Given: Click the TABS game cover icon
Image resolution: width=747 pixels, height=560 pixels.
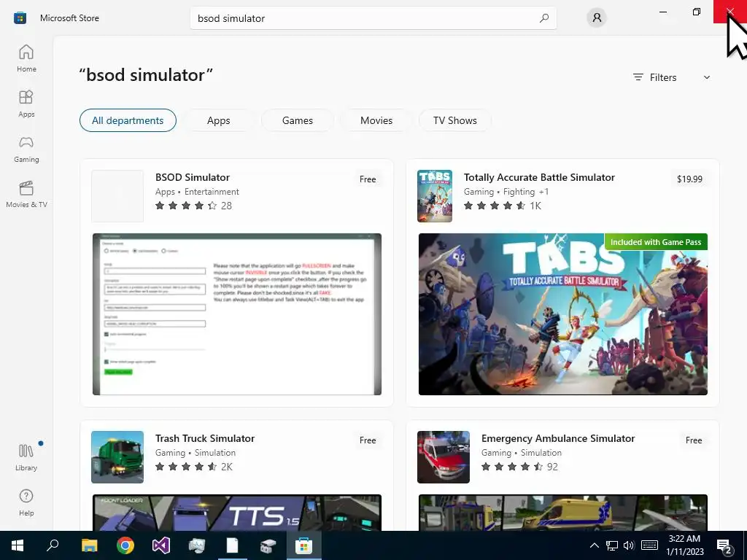Looking at the screenshot, I should tap(435, 195).
